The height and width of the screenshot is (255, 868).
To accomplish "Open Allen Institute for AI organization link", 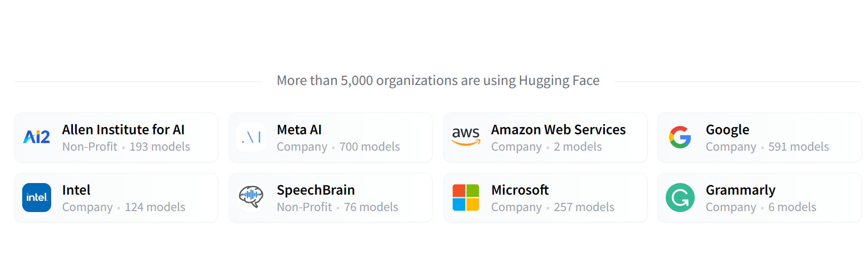I will tap(123, 130).
